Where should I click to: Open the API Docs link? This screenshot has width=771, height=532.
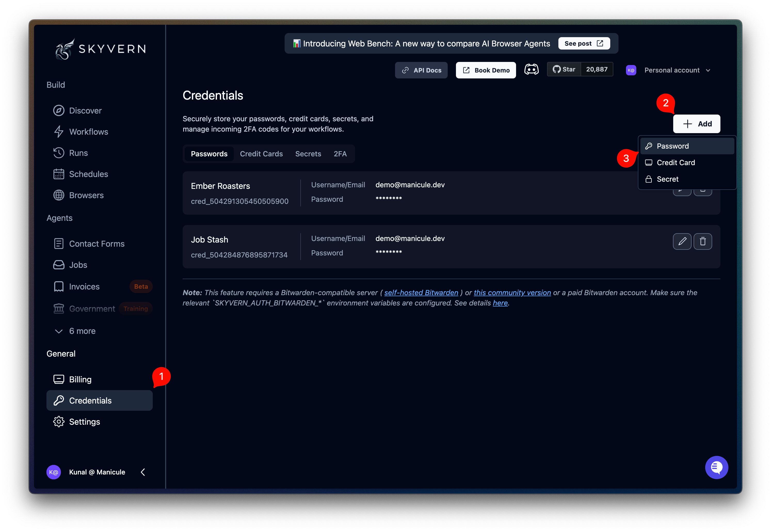pos(421,70)
